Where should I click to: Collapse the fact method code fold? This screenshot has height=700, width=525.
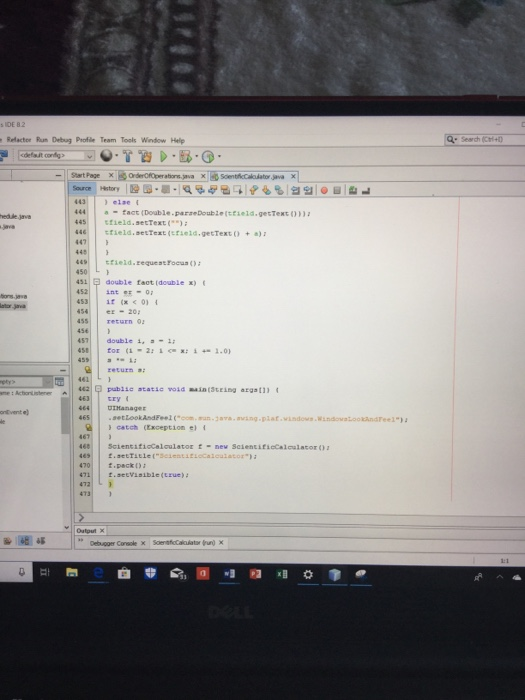point(96,282)
